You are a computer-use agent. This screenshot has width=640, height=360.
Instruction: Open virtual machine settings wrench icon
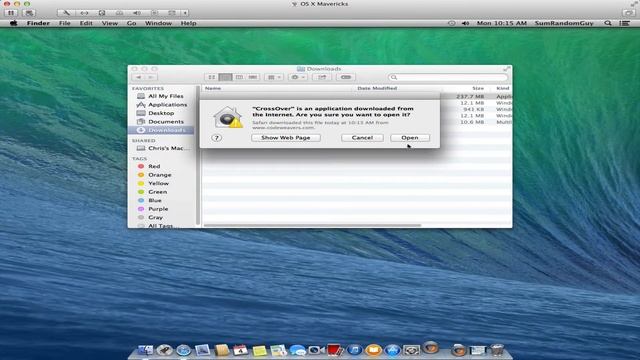click(67, 13)
